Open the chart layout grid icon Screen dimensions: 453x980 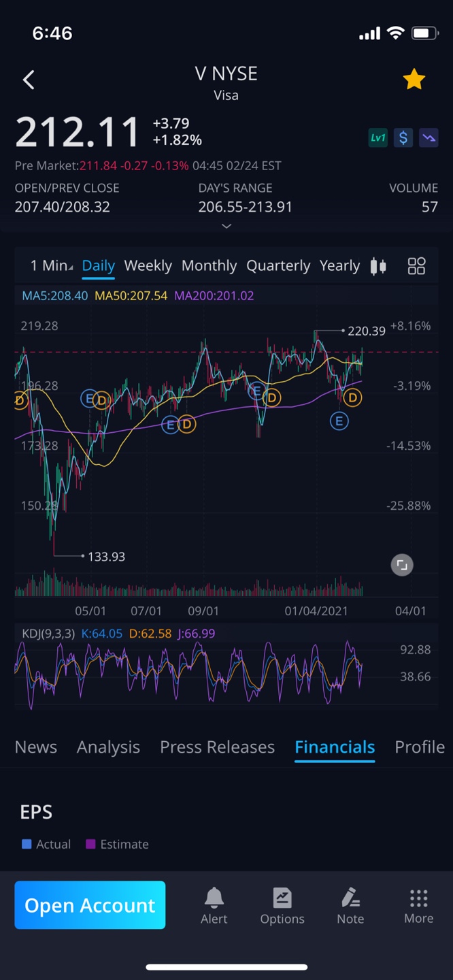click(x=416, y=266)
